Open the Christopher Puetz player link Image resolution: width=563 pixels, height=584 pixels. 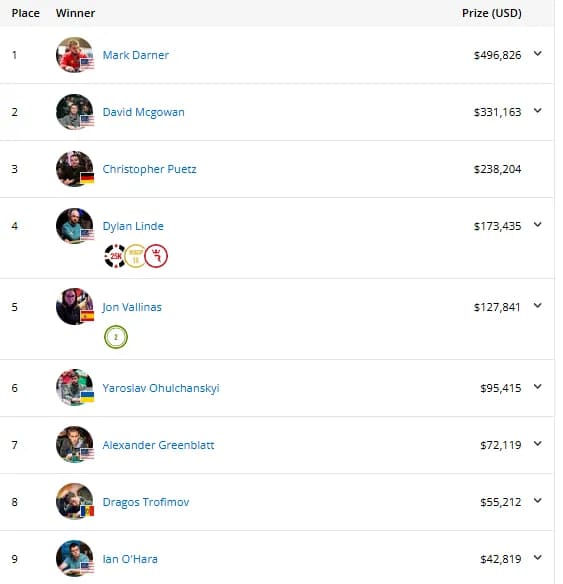tap(149, 169)
